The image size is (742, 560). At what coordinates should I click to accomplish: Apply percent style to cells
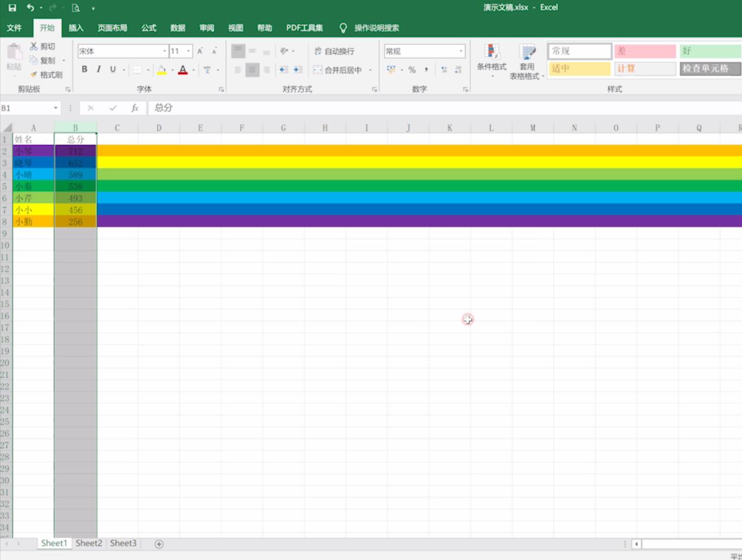tap(412, 69)
